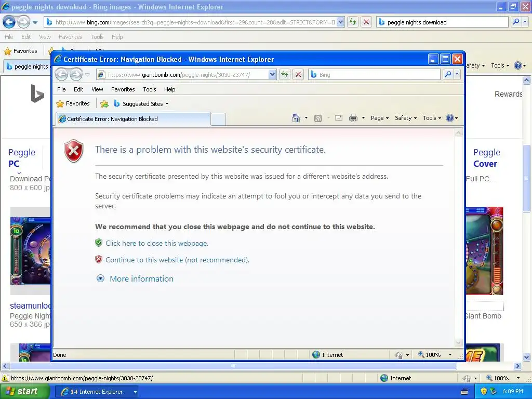Click the 6:09 PM clock in system tray

coord(512,391)
